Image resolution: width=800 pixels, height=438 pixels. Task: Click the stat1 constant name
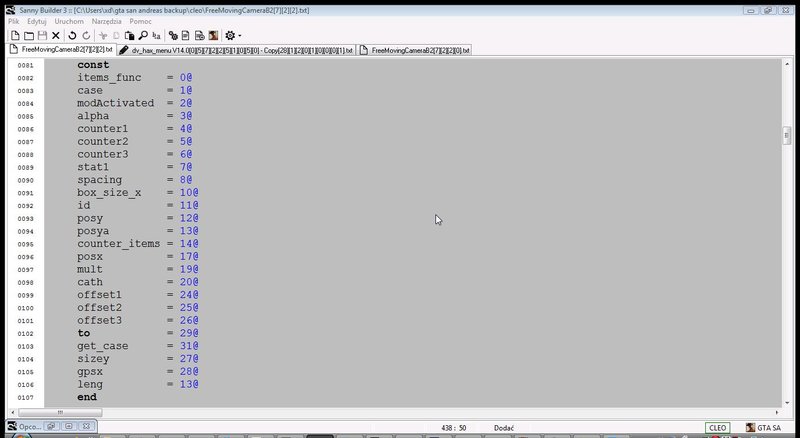click(93, 167)
